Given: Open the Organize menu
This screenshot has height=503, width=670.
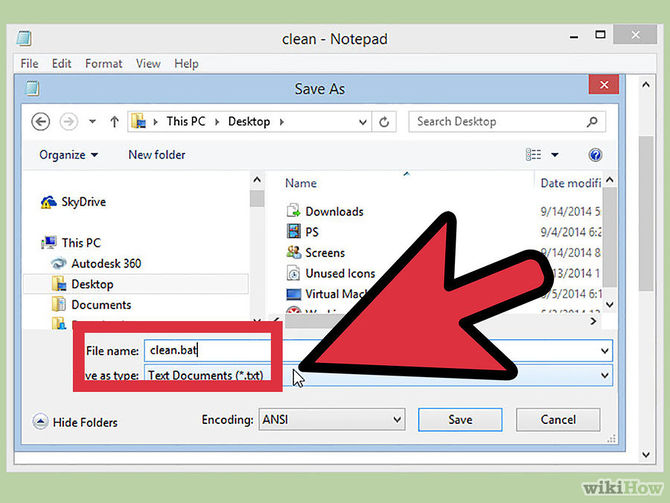Looking at the screenshot, I should click(68, 155).
